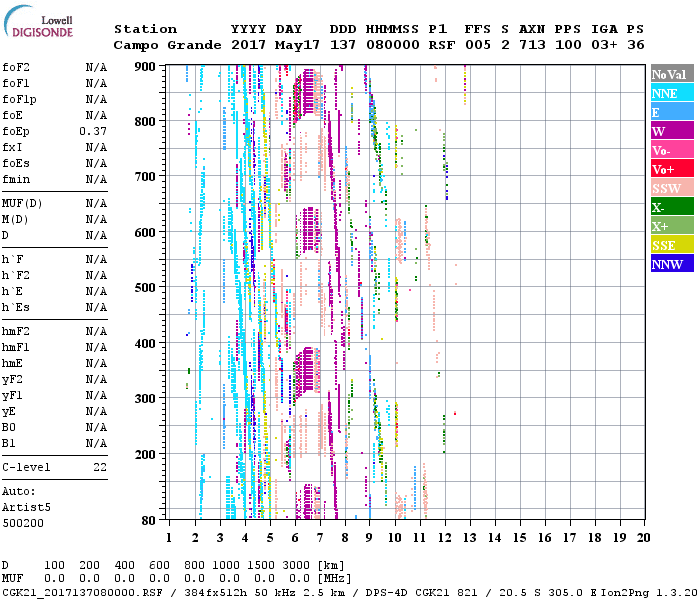Click the 20 MHz frequency axis label
The height and width of the screenshot is (600, 700).
pos(644,538)
